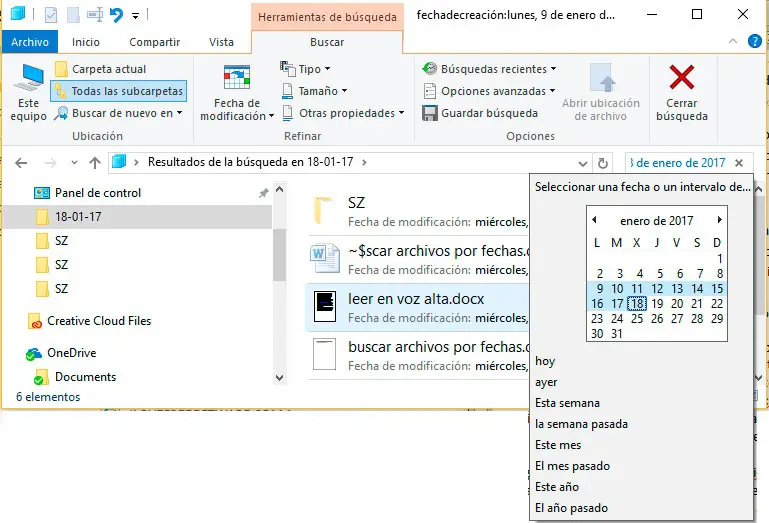The image size is (769, 523).
Task: Select Carpeta actual search location
Action: (x=101, y=69)
